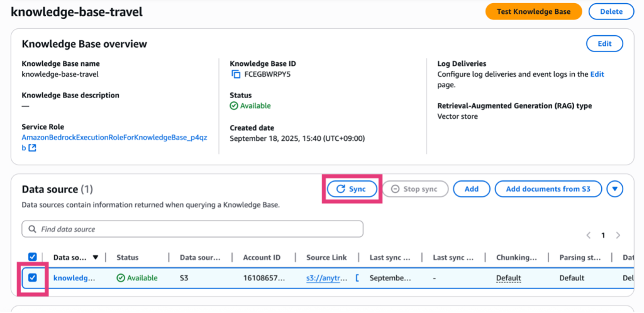Click the Vector store RAG type value
This screenshot has height=313, width=644.
(x=458, y=116)
